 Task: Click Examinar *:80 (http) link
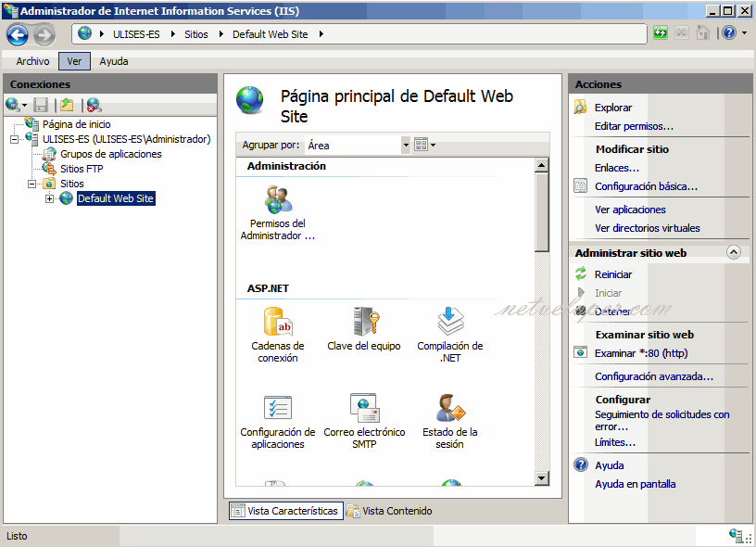click(x=641, y=353)
